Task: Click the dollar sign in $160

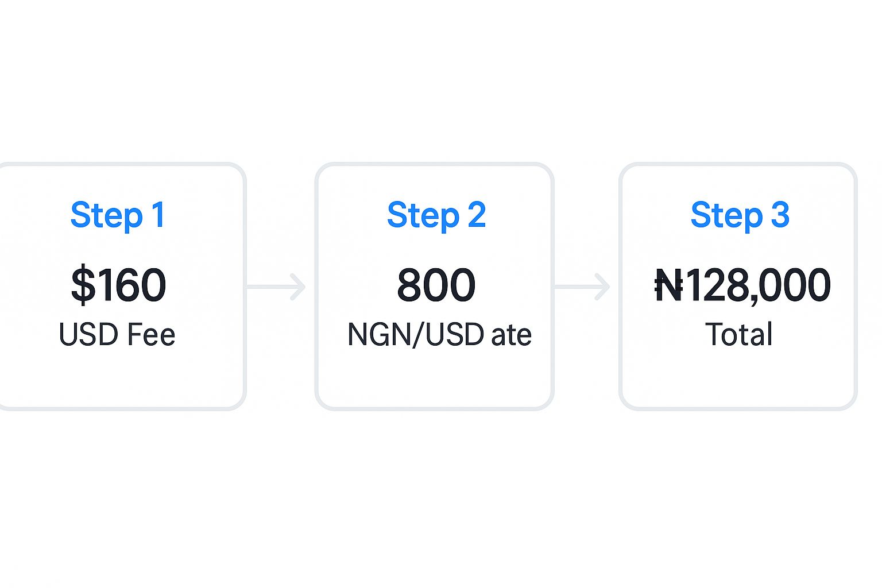Action: tap(83, 285)
